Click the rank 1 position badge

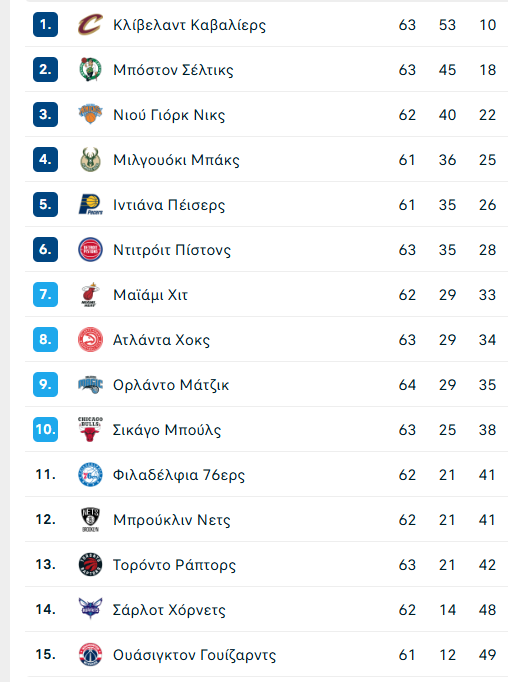45,25
